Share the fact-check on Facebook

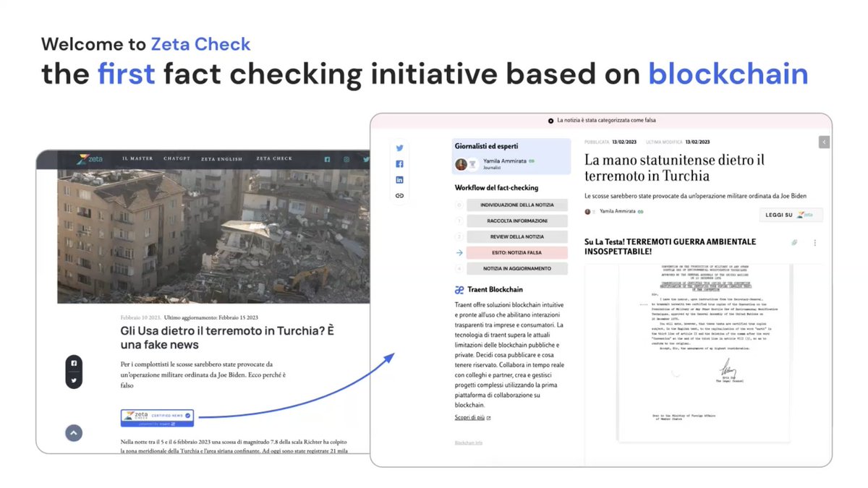(399, 163)
